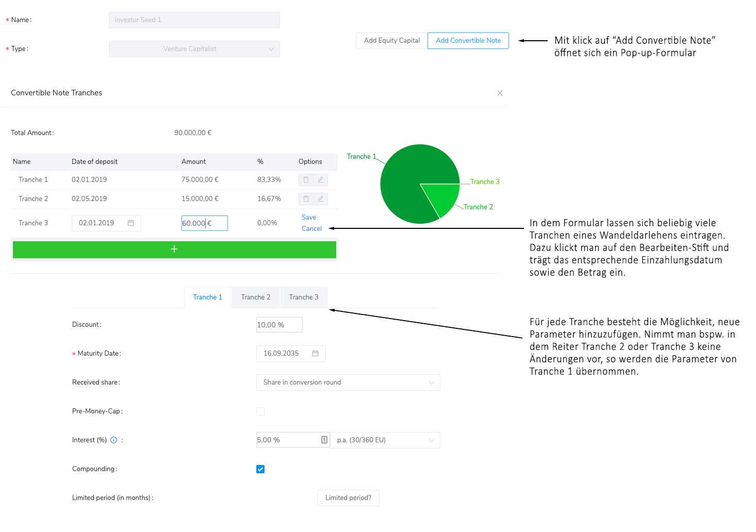Click the Discount percentage input
This screenshot has width=756, height=532.
pos(280,325)
